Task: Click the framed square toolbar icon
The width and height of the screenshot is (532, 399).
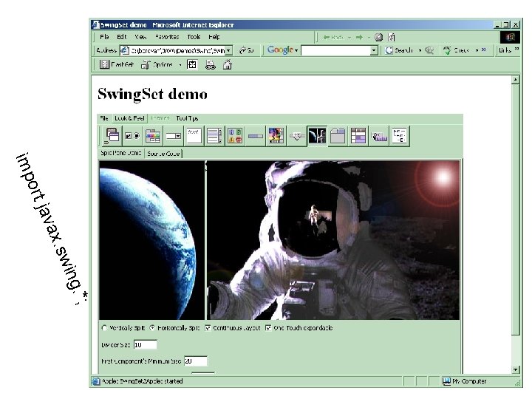Action: 192,64
